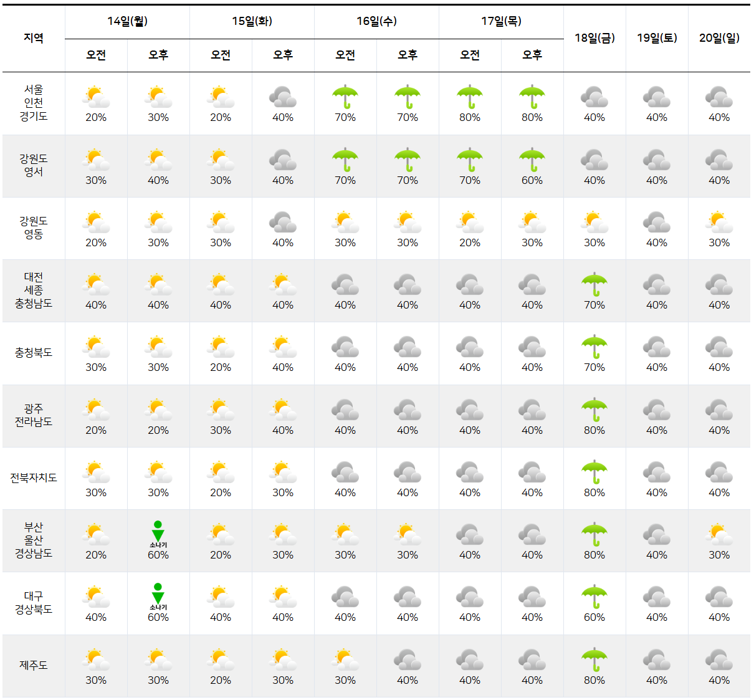754x700 pixels.
Task: Select the 강원도 영동 region label
Action: click(34, 228)
